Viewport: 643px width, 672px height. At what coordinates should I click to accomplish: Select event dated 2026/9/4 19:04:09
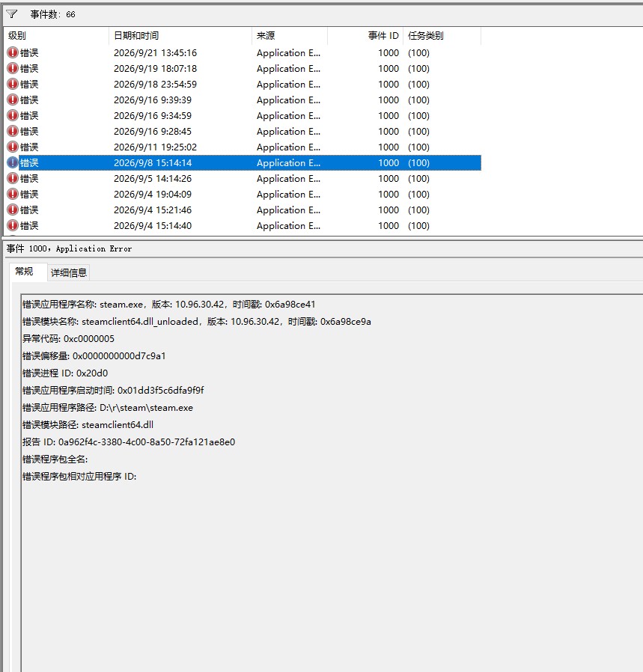[243, 194]
